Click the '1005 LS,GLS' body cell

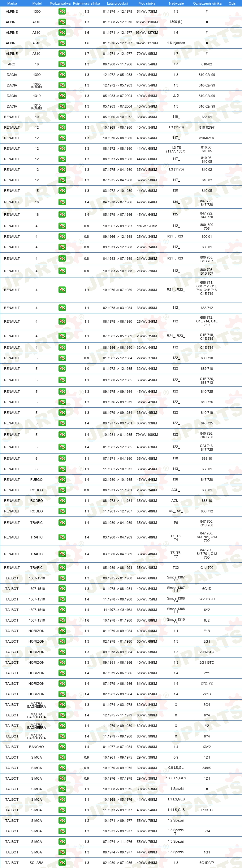coord(176,778)
